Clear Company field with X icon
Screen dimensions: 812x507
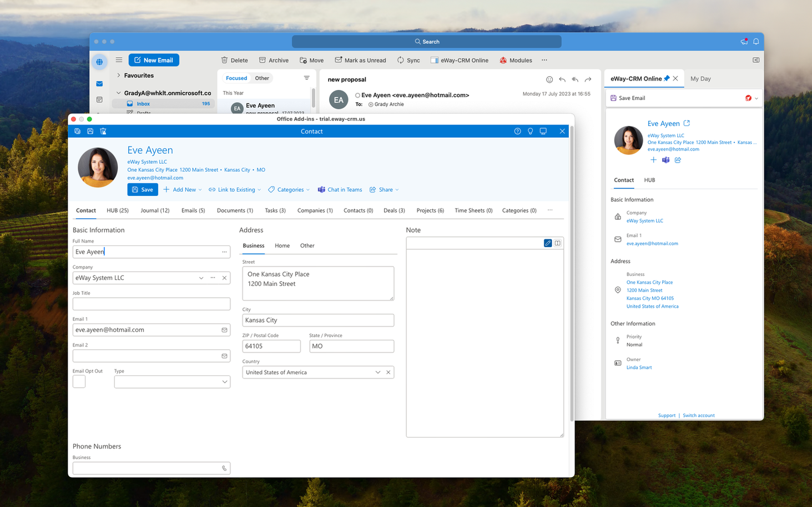tap(224, 278)
